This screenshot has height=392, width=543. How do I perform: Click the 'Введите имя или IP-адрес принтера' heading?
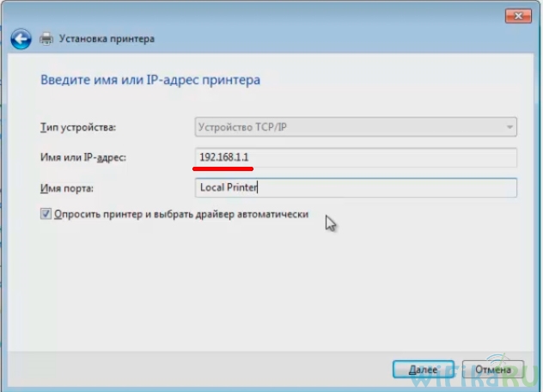(x=150, y=80)
